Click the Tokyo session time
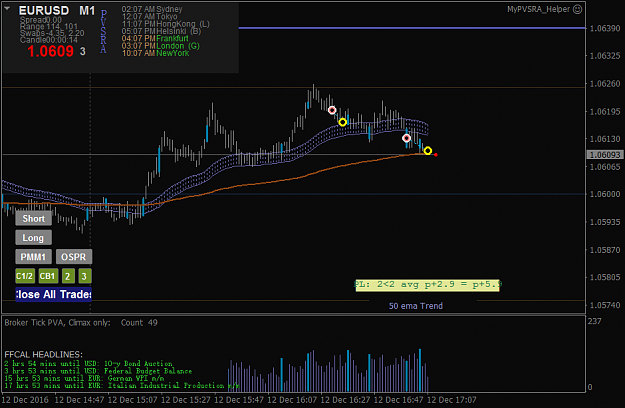 (x=149, y=16)
